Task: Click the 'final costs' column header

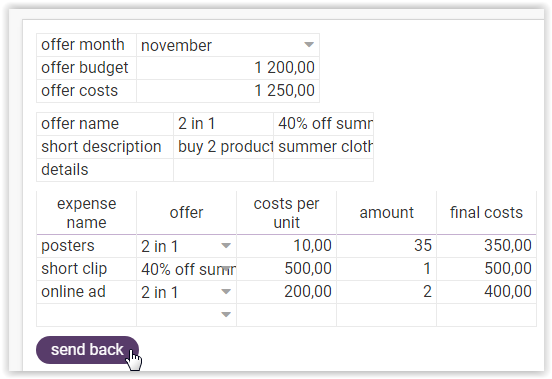Action: pos(486,213)
